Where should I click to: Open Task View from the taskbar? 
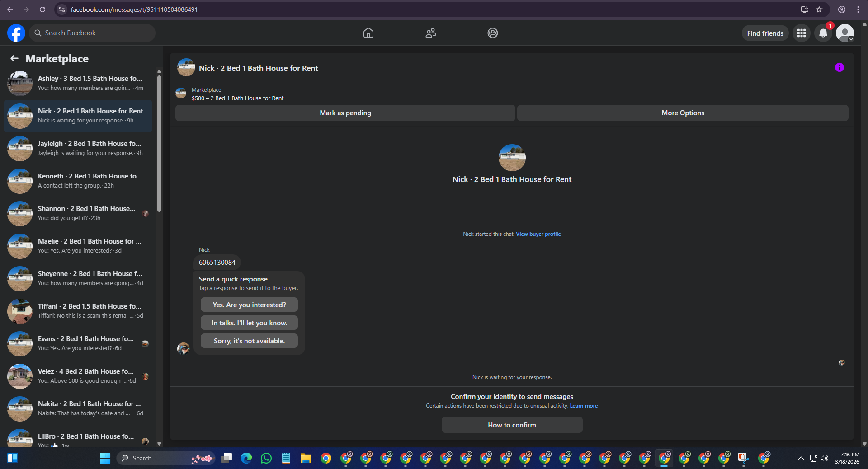tap(226, 458)
